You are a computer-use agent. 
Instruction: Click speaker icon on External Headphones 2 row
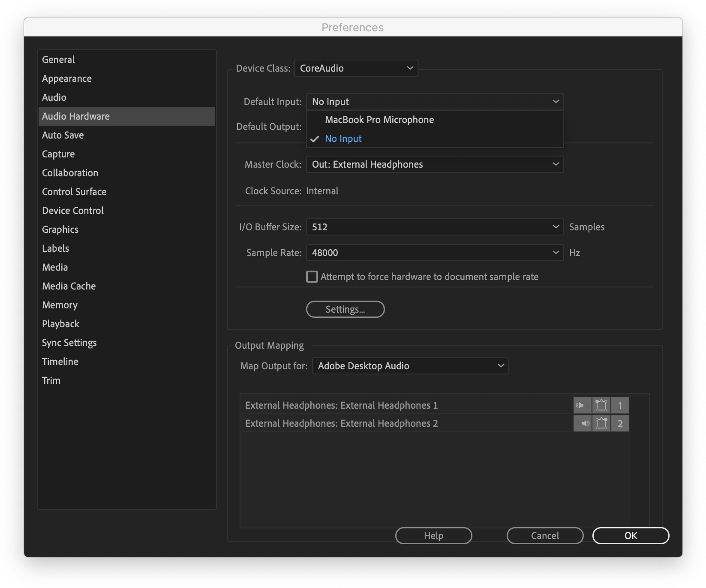(x=582, y=423)
